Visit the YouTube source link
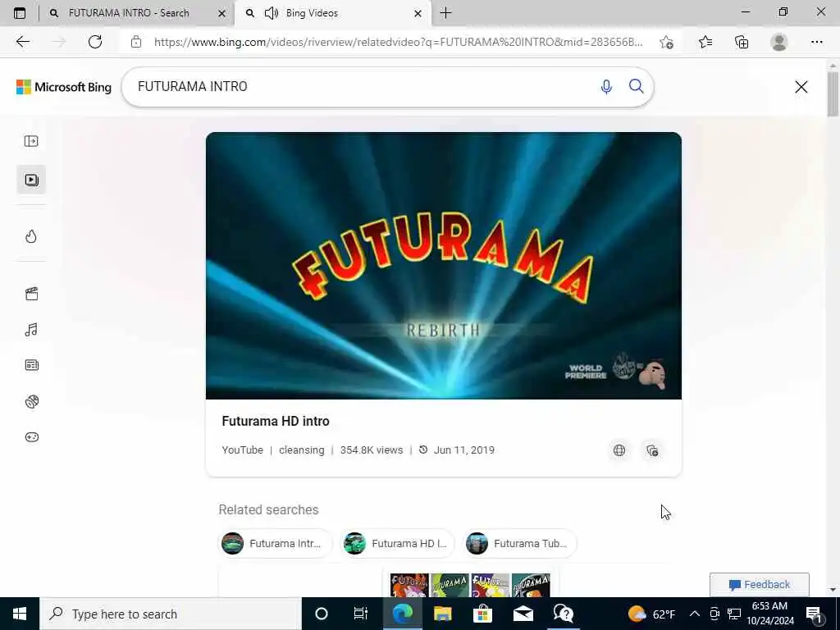Image resolution: width=840 pixels, height=630 pixels. tap(242, 450)
